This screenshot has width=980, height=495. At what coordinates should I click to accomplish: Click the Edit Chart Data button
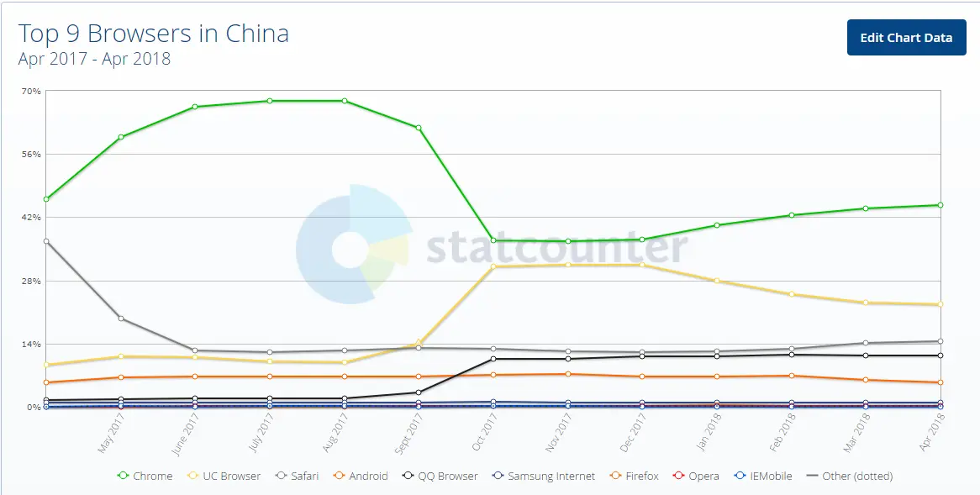pos(906,37)
